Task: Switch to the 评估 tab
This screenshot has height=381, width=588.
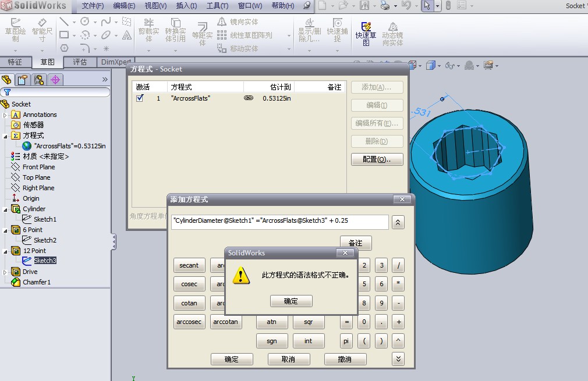Action: [x=80, y=62]
